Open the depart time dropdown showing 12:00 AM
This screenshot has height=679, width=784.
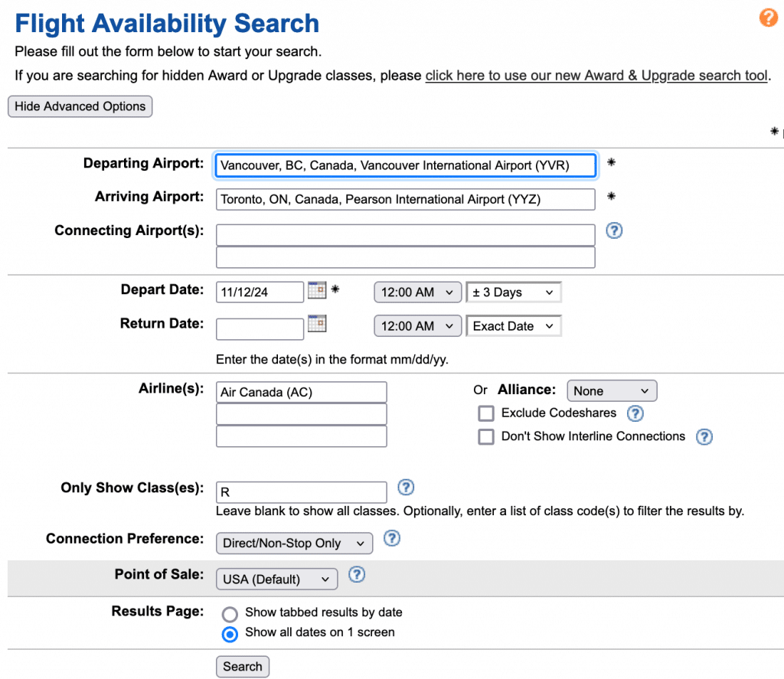pos(417,292)
